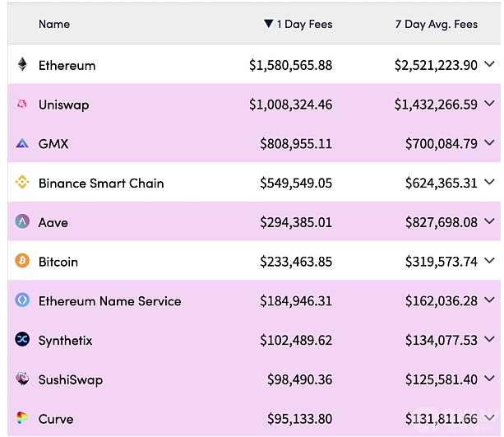Click the $233,463.85 fee value

point(296,262)
